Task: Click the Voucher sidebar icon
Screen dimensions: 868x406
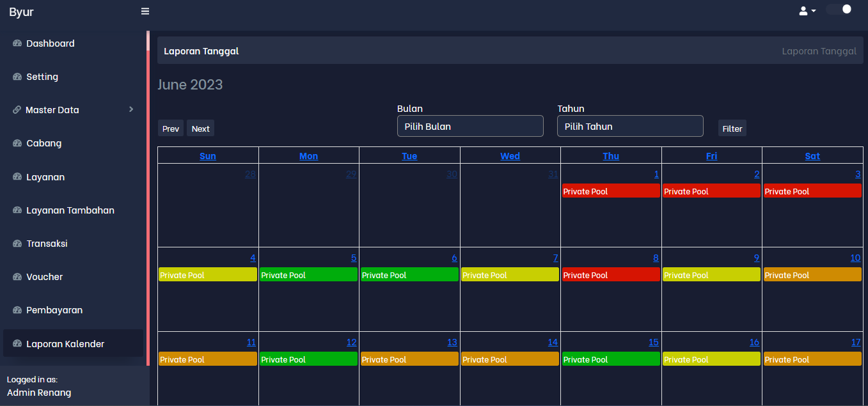Action: [x=17, y=277]
